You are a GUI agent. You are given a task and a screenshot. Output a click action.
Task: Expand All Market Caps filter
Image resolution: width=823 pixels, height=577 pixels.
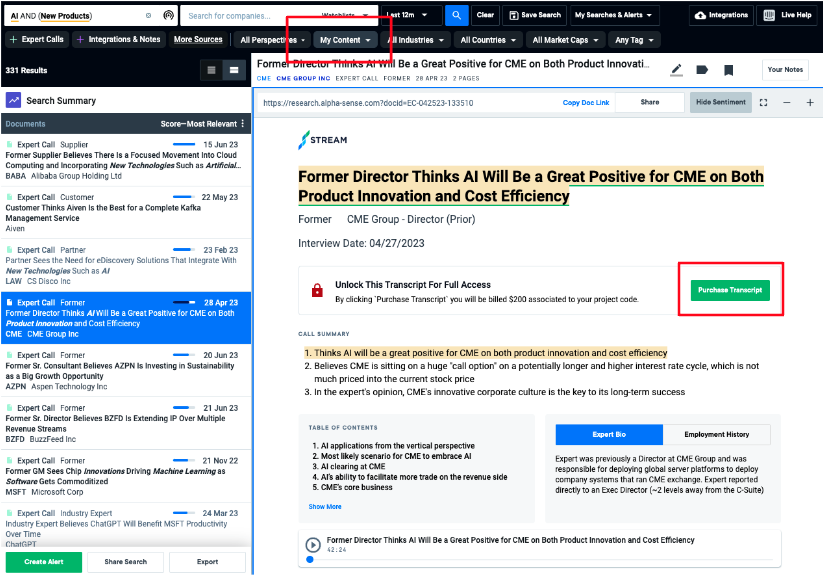click(x=565, y=40)
